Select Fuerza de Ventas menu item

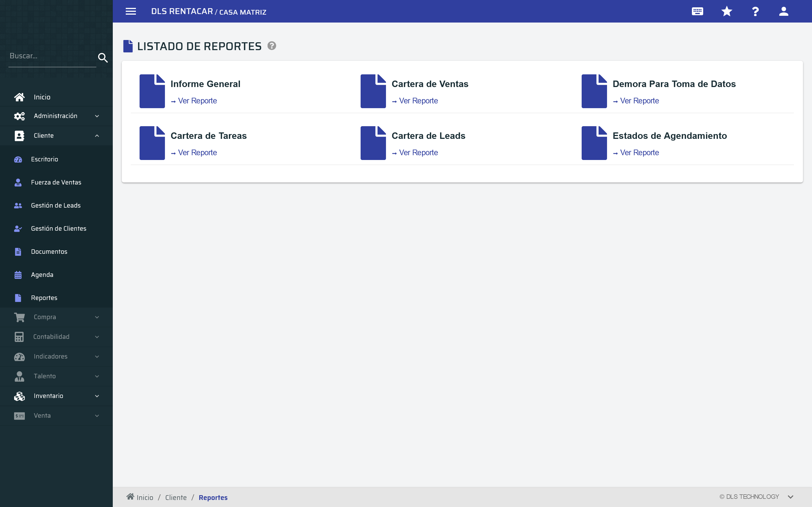[x=56, y=183]
